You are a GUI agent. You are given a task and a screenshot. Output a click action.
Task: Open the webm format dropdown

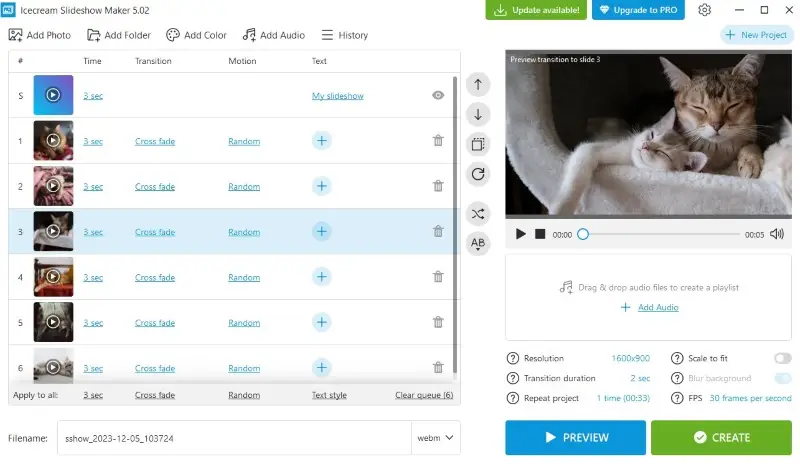436,438
